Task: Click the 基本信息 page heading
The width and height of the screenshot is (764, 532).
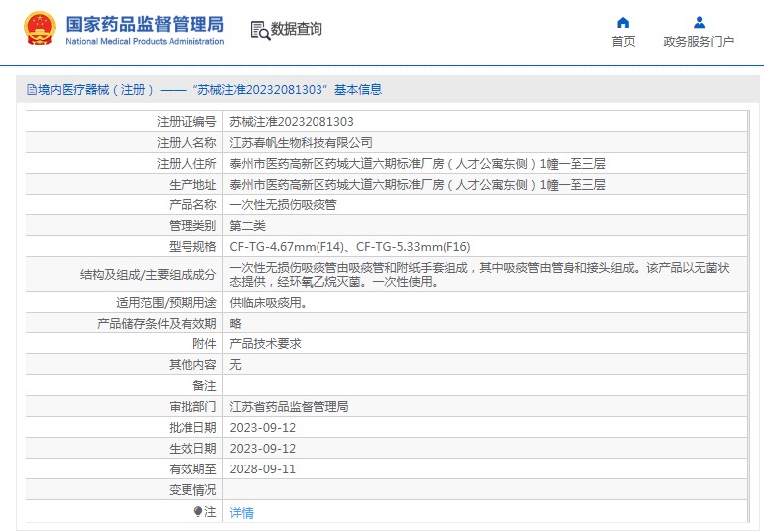Action: 358,89
